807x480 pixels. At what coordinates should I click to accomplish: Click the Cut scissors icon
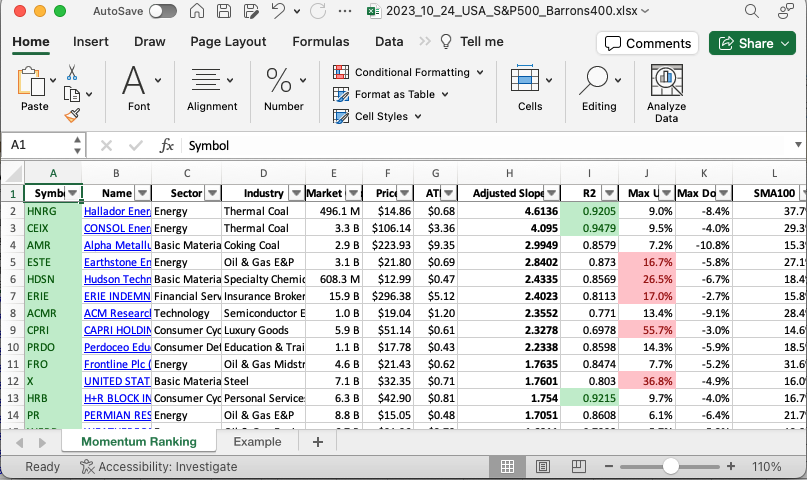pyautogui.click(x=72, y=72)
